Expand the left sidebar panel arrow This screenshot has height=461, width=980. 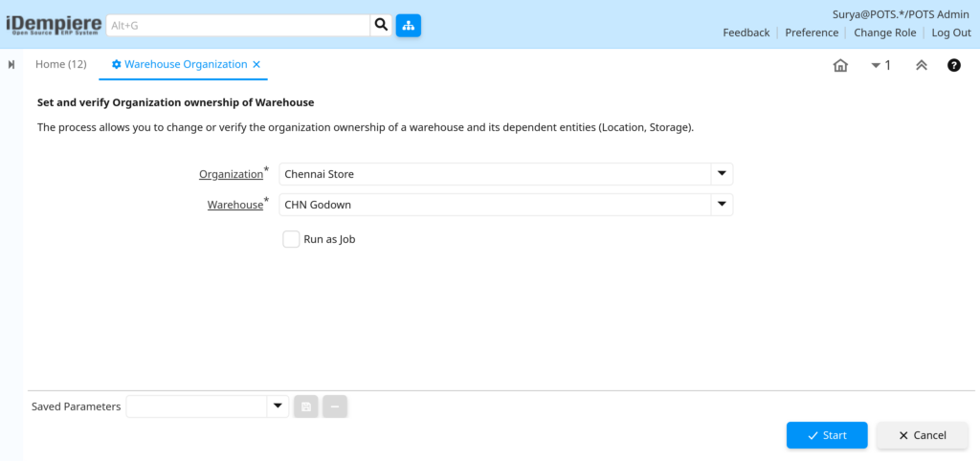click(11, 64)
